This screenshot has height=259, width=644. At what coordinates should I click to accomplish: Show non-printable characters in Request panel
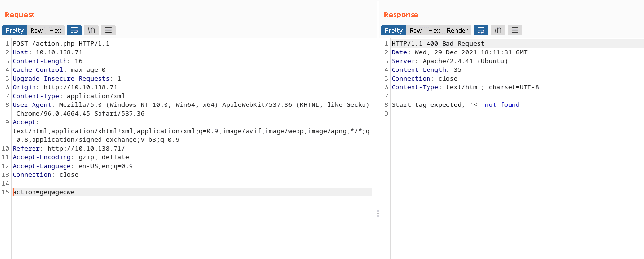[91, 30]
